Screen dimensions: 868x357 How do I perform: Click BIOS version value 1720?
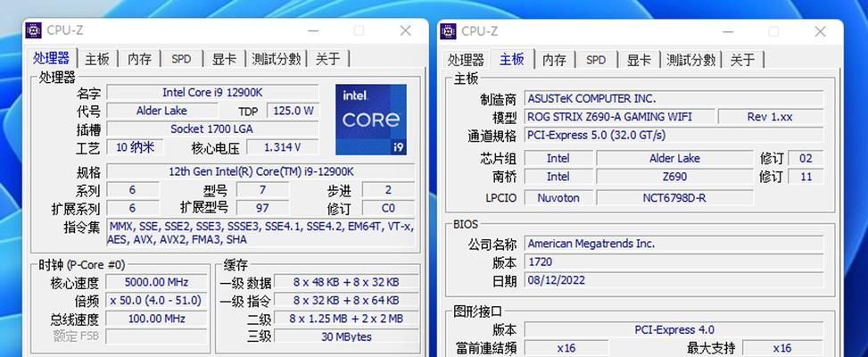[x=674, y=262]
